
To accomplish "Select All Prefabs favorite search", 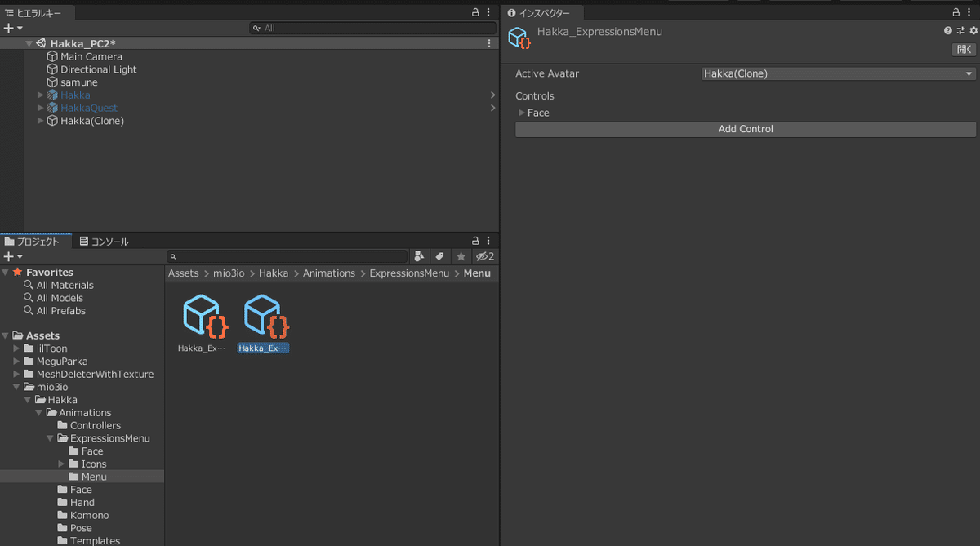I will [x=61, y=311].
